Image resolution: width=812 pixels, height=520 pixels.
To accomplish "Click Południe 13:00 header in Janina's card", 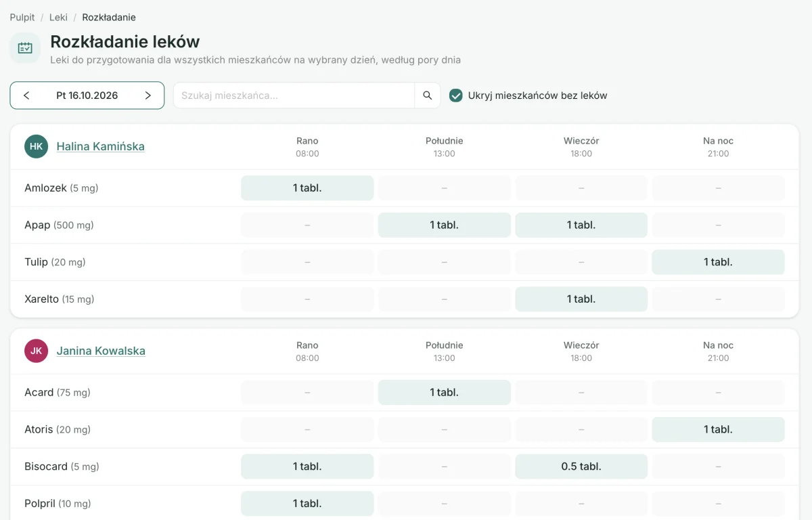I will (445, 351).
